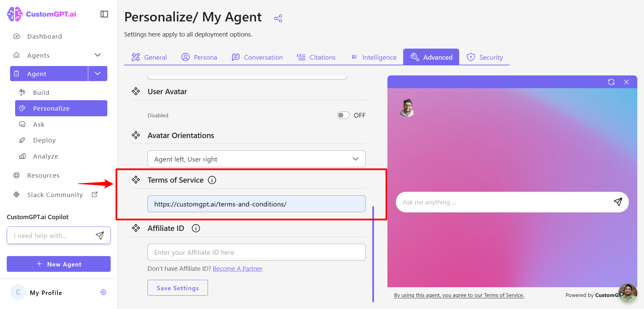Switch to the Intelligence tab

click(x=374, y=57)
